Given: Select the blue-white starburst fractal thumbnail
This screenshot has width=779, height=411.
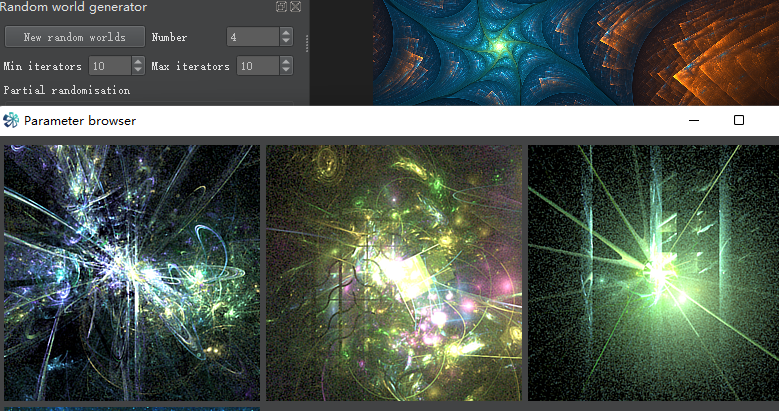Looking at the screenshot, I should [132, 272].
